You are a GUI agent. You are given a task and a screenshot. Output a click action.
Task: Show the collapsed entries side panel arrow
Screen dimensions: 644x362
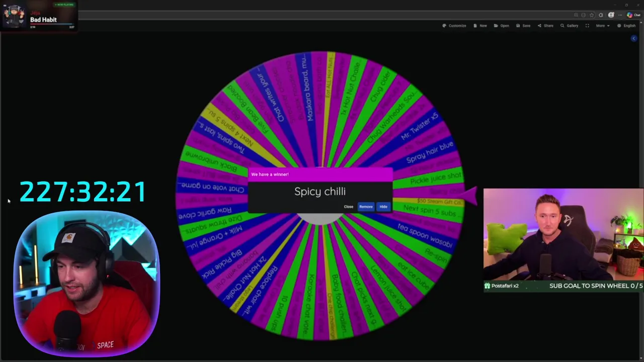tap(634, 39)
